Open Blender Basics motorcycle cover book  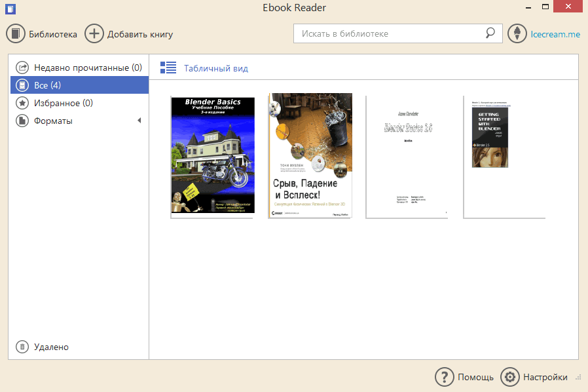213,156
